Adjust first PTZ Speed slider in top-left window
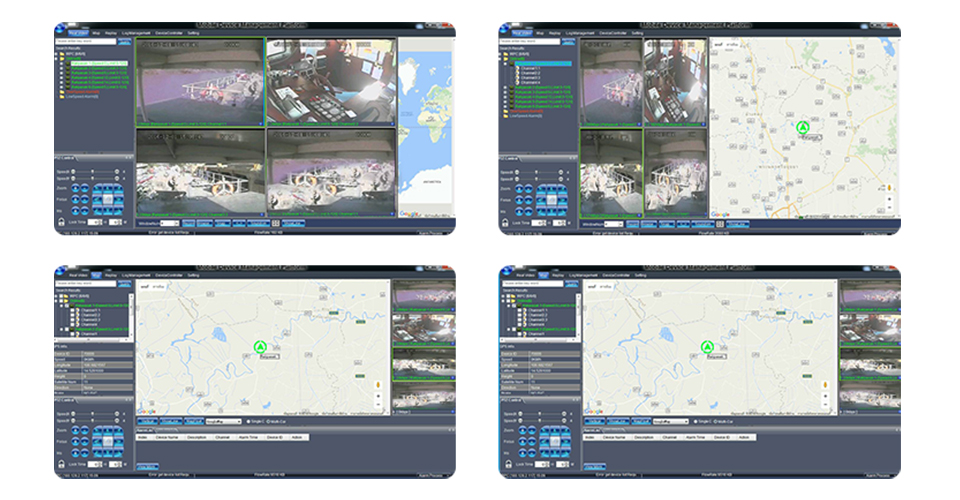 coord(92,172)
